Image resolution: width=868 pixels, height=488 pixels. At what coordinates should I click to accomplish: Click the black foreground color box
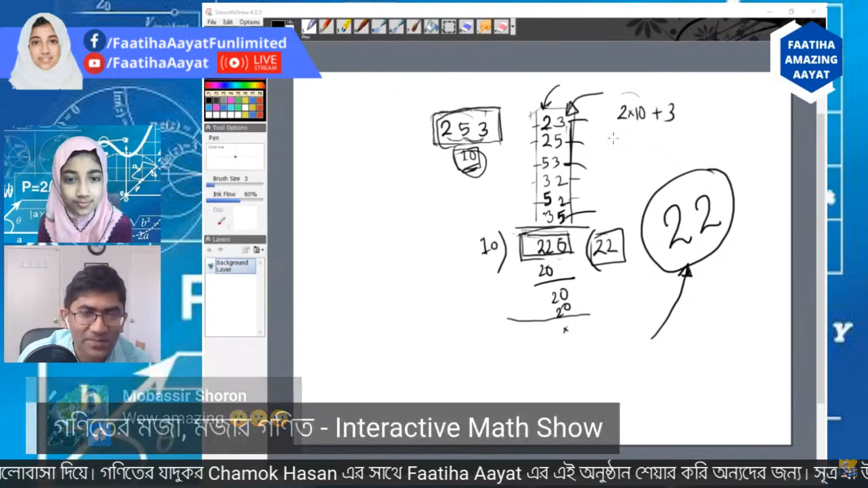pos(278,24)
